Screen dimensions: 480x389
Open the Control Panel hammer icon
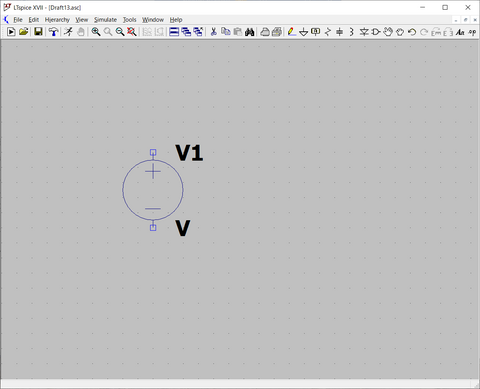53,32
